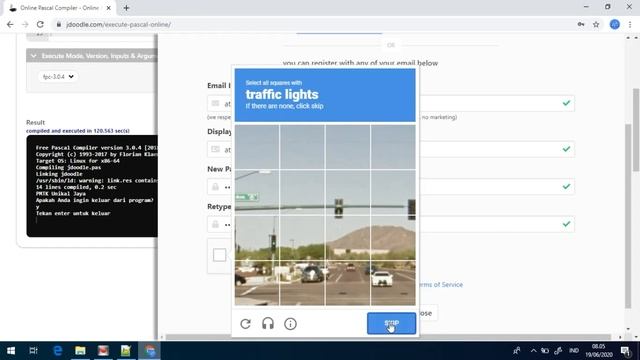Reload the jdoodle page
Image resolution: width=640 pixels, height=360 pixels.
[x=40, y=24]
